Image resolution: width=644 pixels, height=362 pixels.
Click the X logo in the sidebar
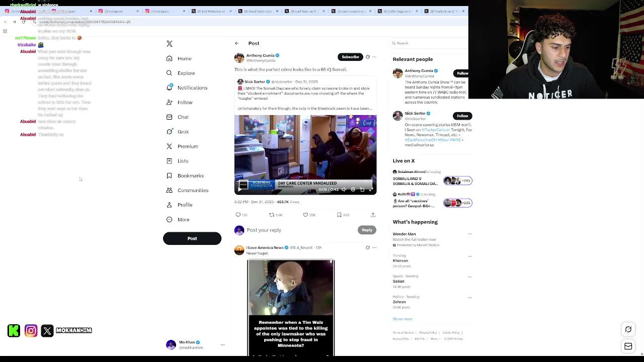point(170,44)
